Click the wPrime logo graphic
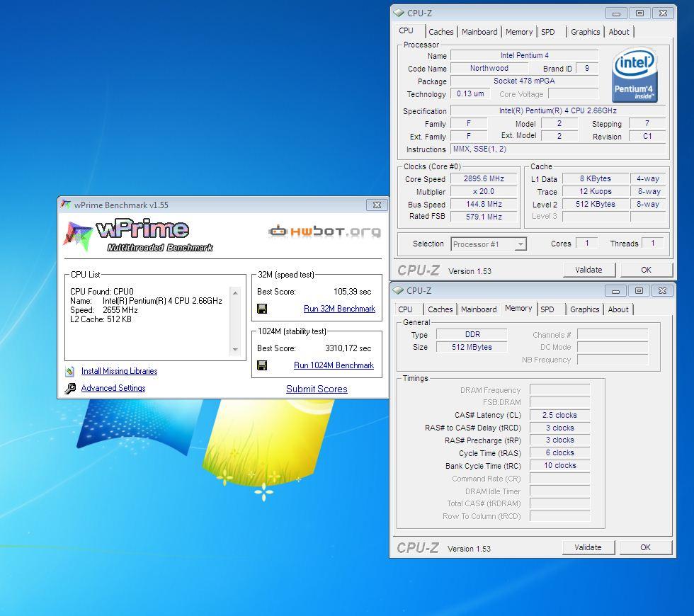 pos(138,234)
